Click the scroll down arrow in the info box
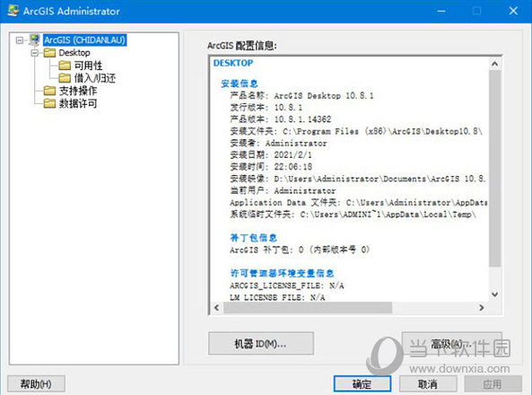Screen dimensions: 532x395 [494, 294]
